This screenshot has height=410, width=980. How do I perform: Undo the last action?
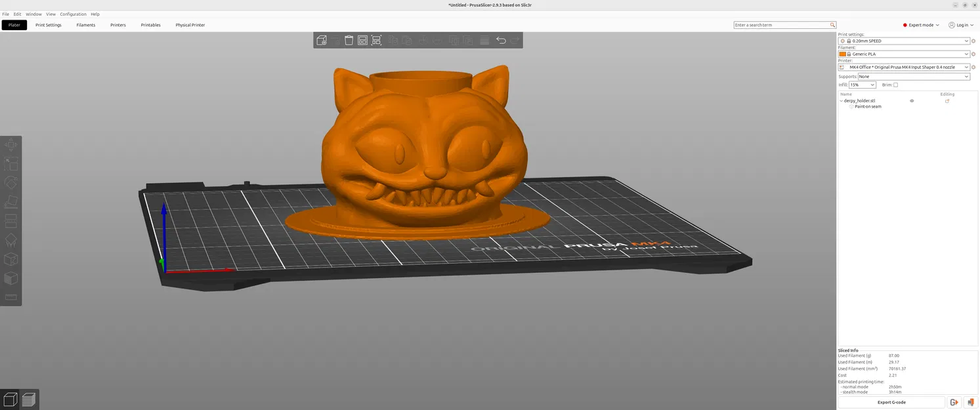(501, 40)
